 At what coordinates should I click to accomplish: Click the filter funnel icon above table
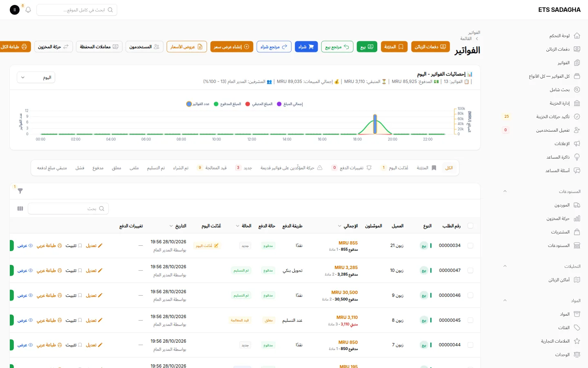[20, 191]
